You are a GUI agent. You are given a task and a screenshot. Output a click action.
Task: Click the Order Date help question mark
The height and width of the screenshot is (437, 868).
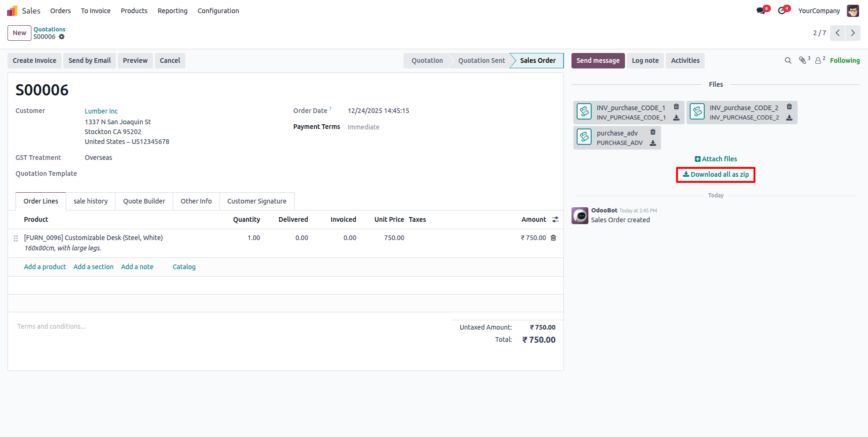(330, 109)
